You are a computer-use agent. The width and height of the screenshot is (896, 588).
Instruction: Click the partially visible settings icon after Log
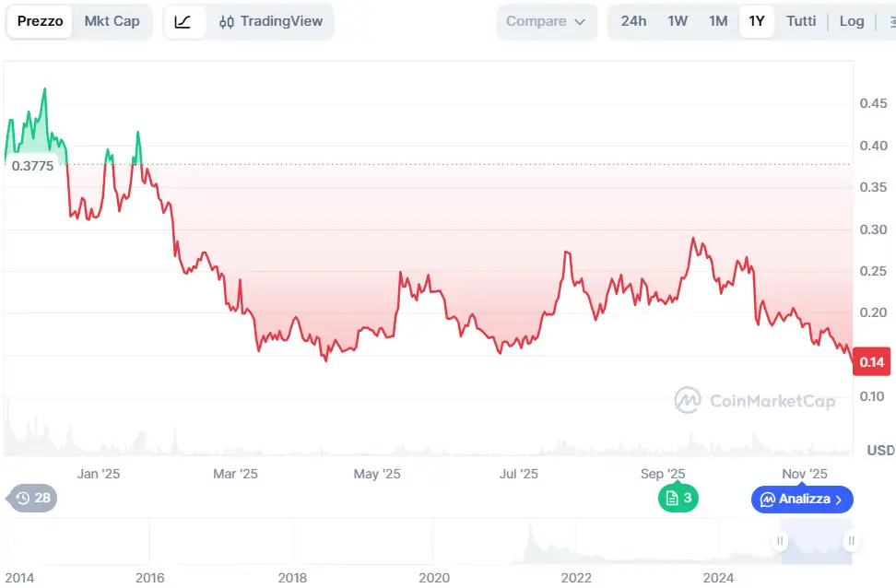pyautogui.click(x=889, y=21)
